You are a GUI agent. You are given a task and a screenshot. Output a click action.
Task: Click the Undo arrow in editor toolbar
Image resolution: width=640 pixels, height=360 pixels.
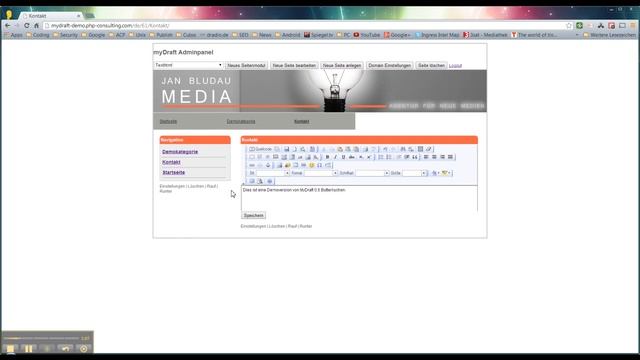coord(385,149)
